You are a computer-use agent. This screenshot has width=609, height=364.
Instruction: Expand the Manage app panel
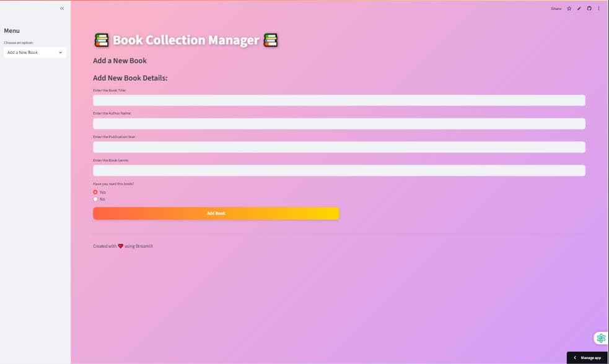(587, 358)
